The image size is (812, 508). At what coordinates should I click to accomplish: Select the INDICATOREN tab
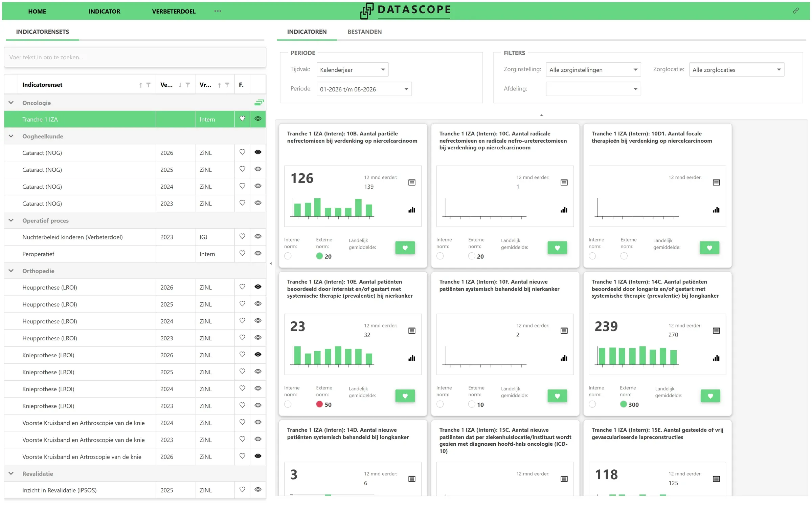click(307, 32)
